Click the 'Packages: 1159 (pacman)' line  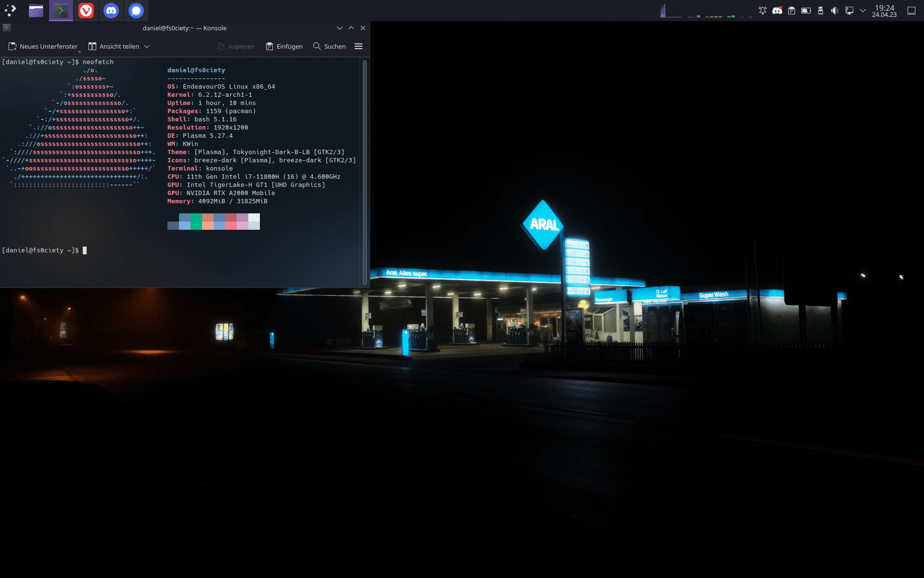212,111
